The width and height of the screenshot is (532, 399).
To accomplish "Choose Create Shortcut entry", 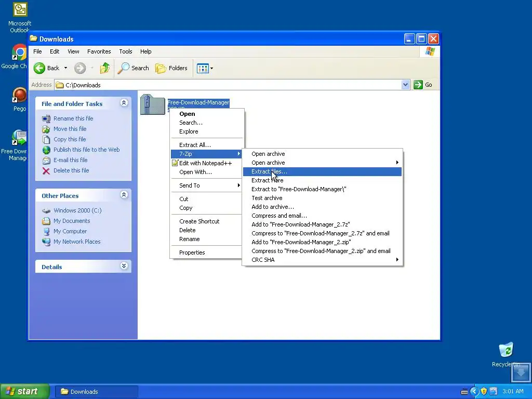I will click(206, 221).
